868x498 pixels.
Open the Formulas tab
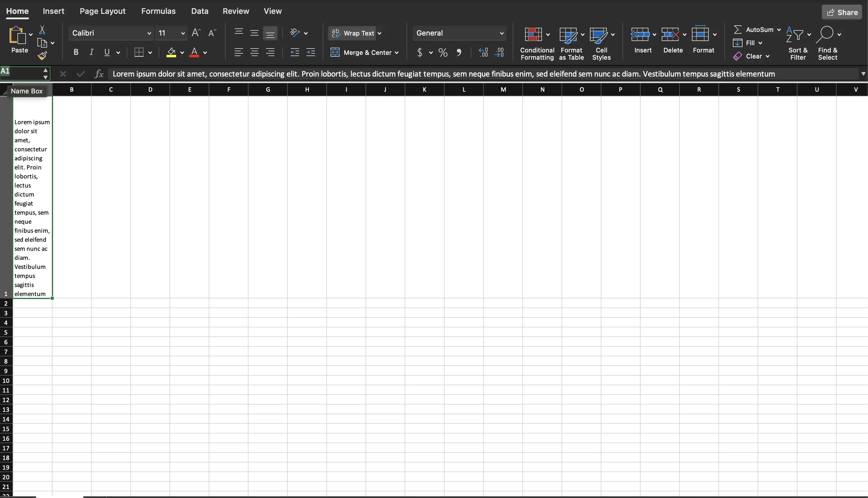158,11
